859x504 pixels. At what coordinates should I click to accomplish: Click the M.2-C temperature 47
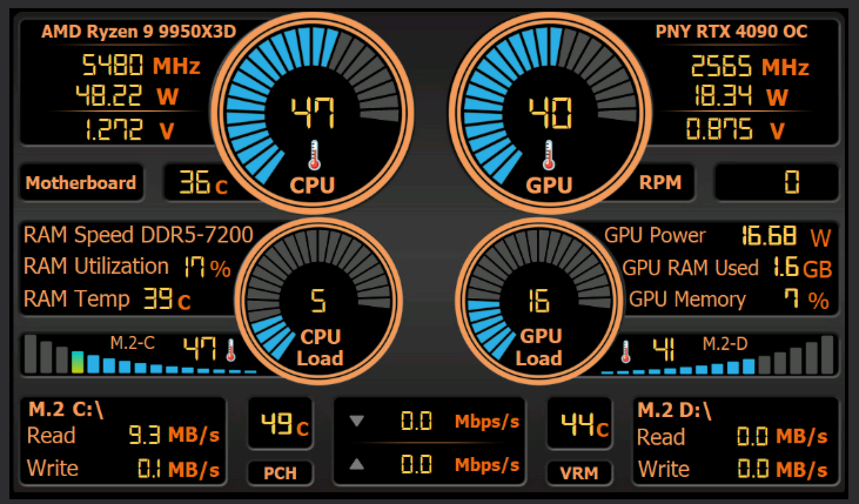200,349
